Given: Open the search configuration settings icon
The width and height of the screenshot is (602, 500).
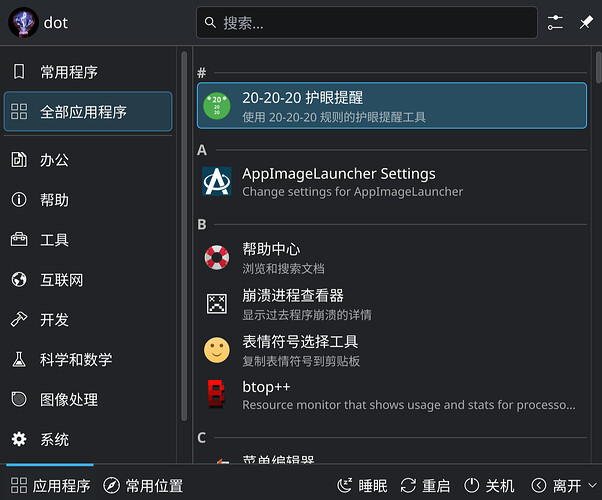Looking at the screenshot, I should coord(556,22).
